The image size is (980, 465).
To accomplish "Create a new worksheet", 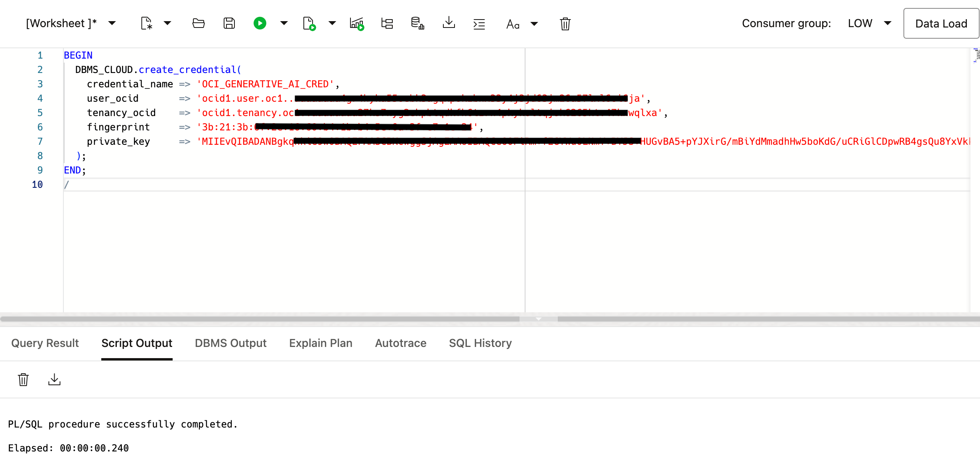I will point(147,23).
